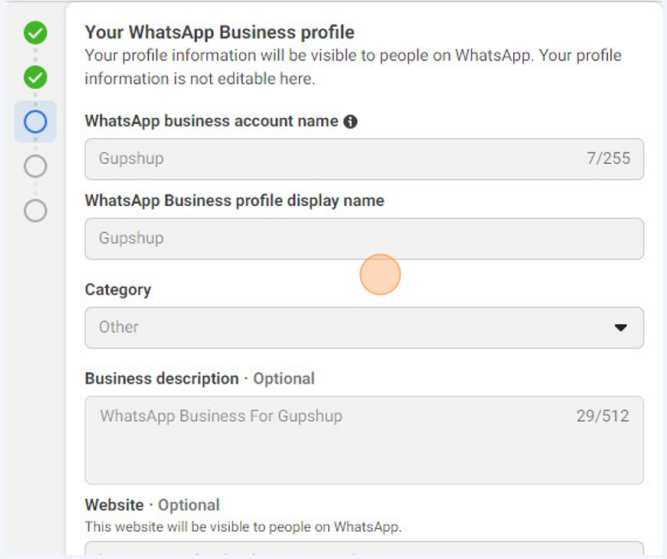Open info icon beside business account name

coord(350,122)
